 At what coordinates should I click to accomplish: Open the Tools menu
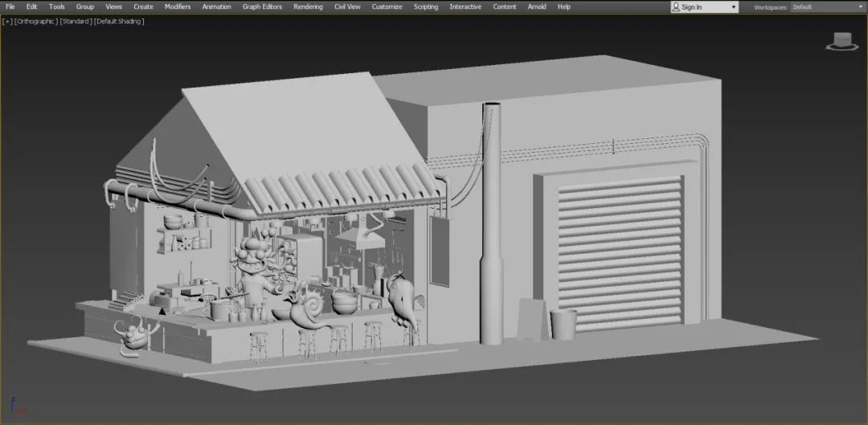click(x=56, y=6)
